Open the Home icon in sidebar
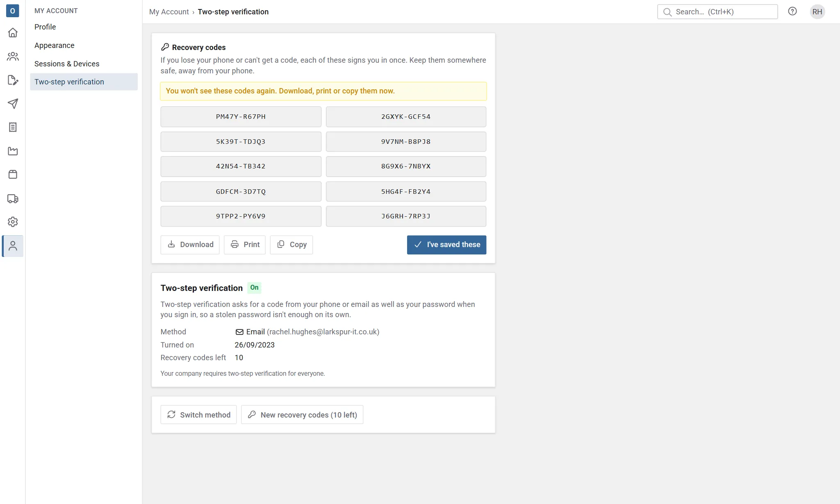 tap(13, 33)
